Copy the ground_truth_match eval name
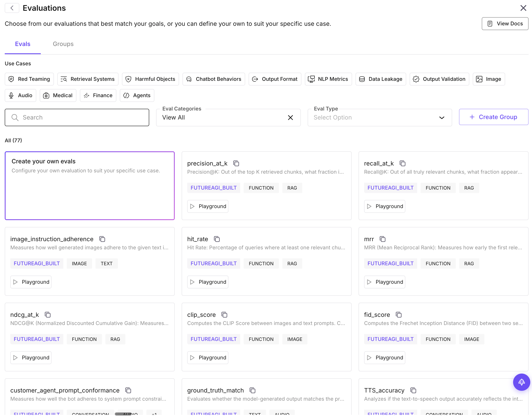 coord(252,391)
